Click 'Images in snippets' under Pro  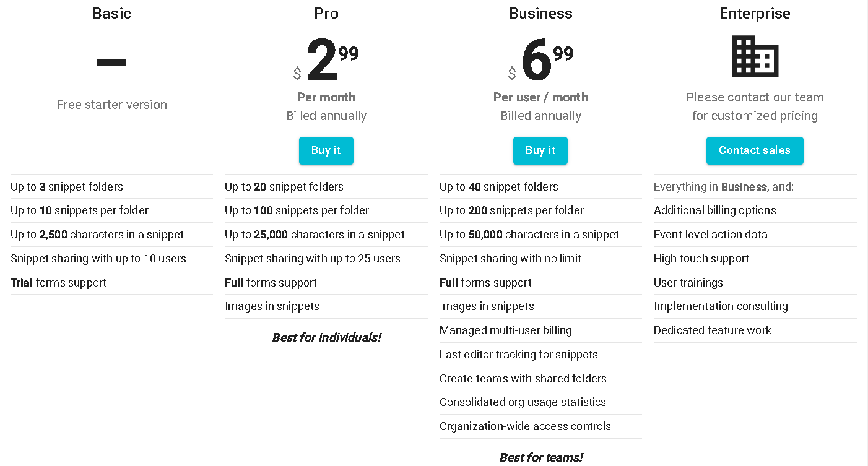[x=272, y=306]
